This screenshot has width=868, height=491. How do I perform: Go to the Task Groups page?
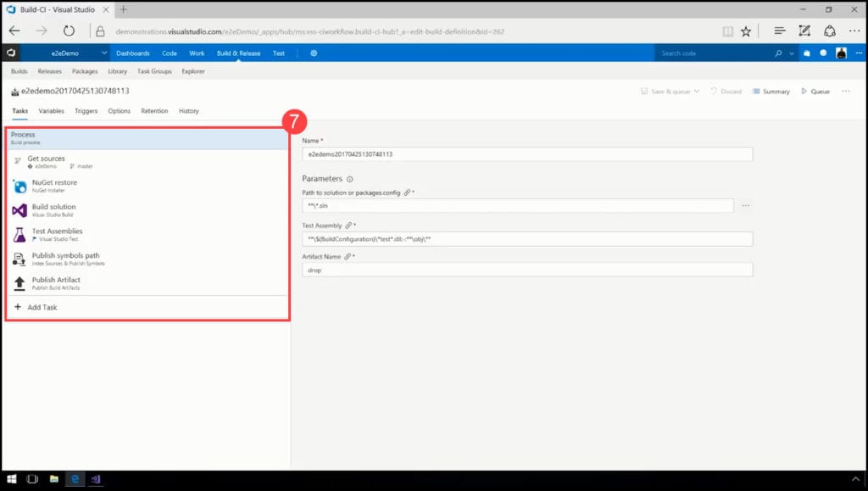(x=154, y=71)
